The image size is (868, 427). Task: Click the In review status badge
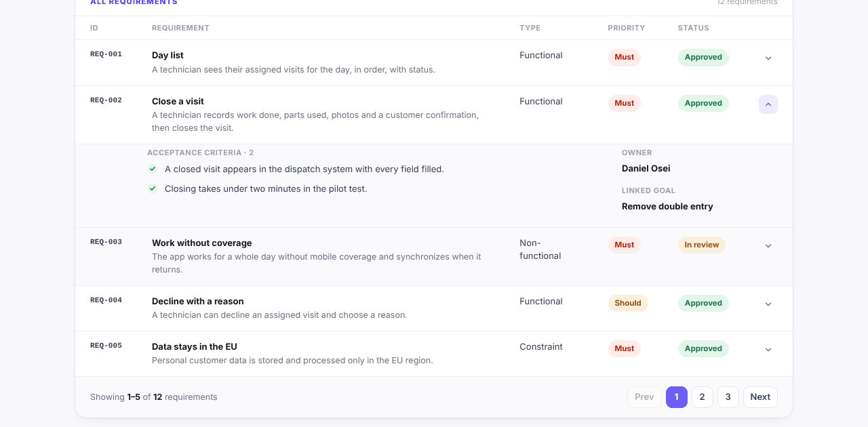click(x=702, y=245)
